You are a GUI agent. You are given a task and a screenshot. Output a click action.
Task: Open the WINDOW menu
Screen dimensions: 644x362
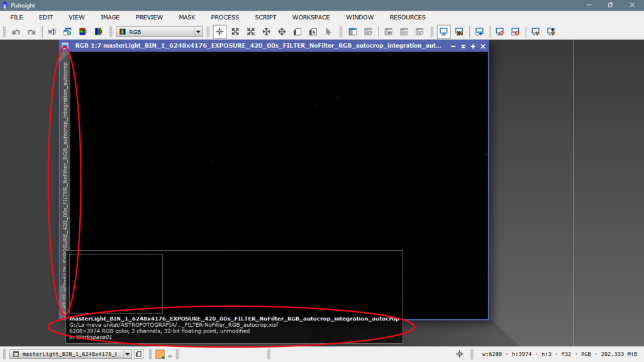click(360, 17)
